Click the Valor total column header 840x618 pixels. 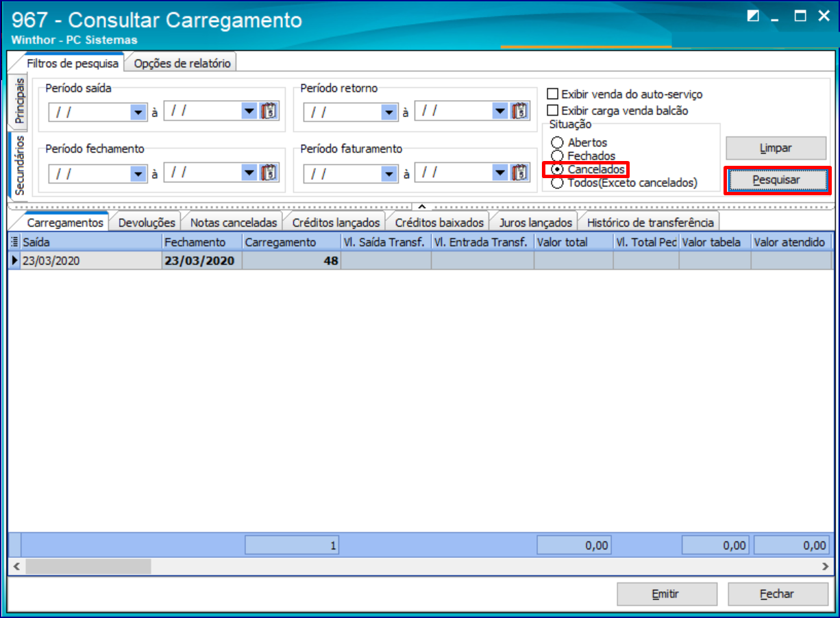tap(573, 242)
